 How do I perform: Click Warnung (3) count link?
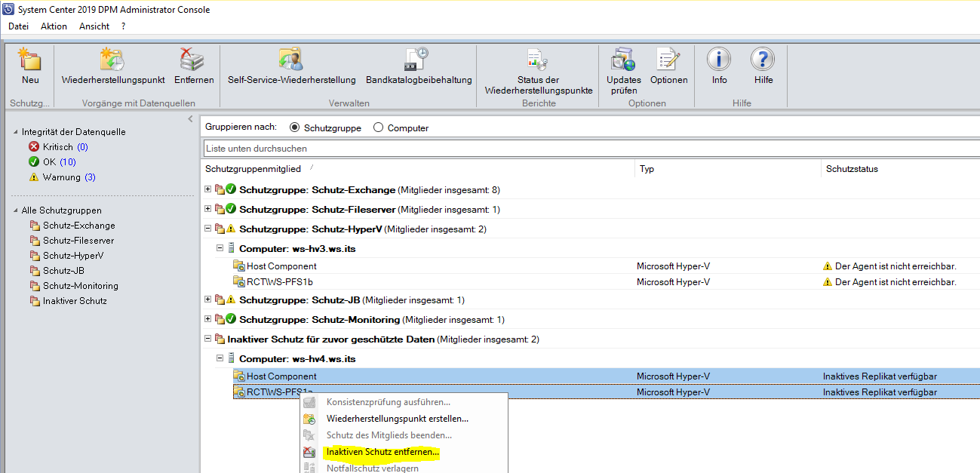(90, 177)
